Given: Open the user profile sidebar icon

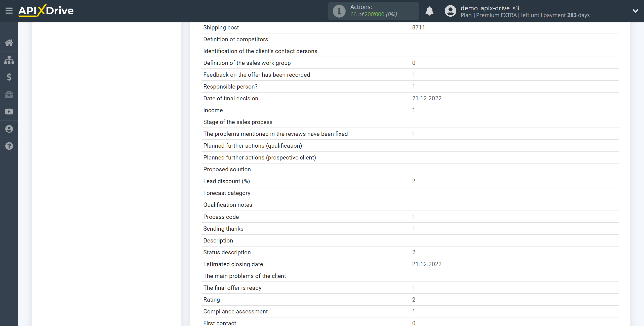Looking at the screenshot, I should tap(9, 129).
